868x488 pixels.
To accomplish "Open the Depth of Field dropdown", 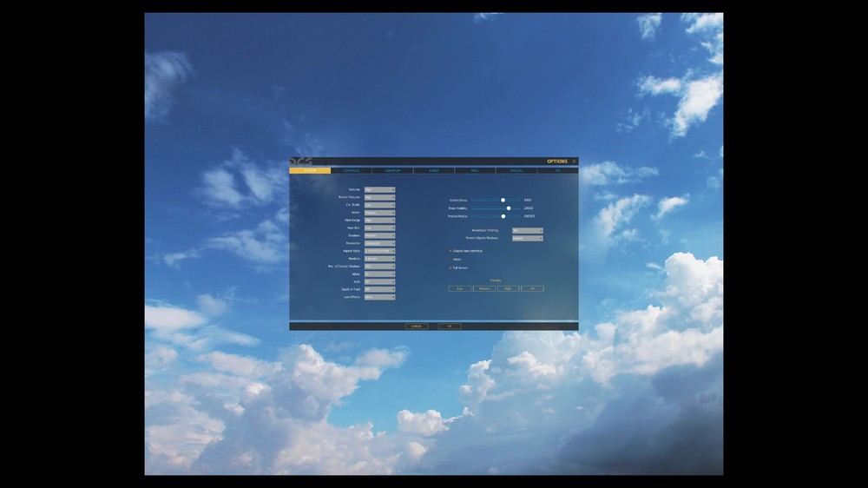I will click(380, 289).
